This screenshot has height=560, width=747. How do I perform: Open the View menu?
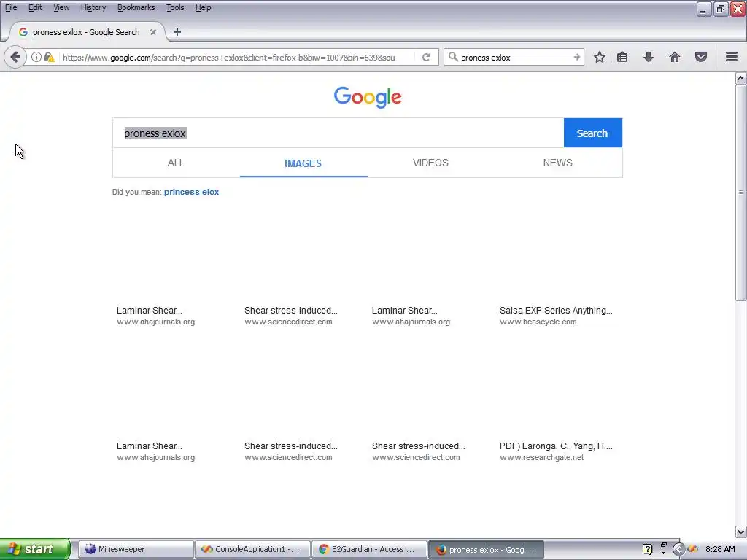pos(61,7)
